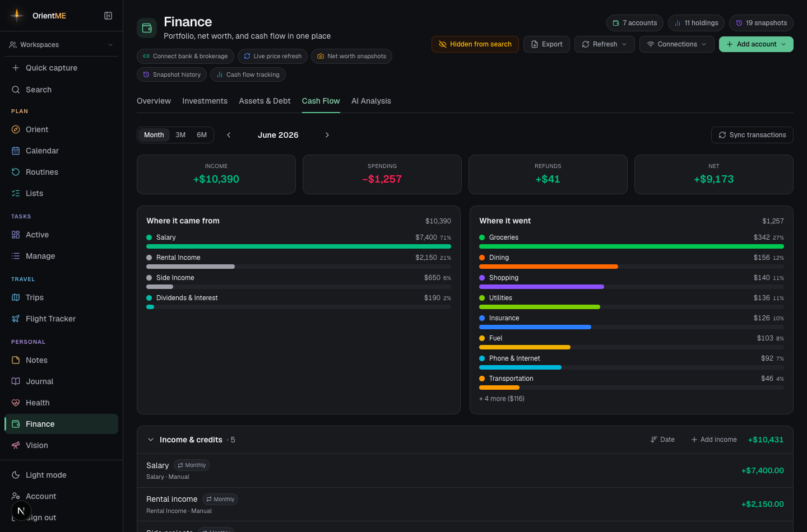Open the Vision telescope icon
Viewport: 807px width, 532px height.
(x=16, y=445)
